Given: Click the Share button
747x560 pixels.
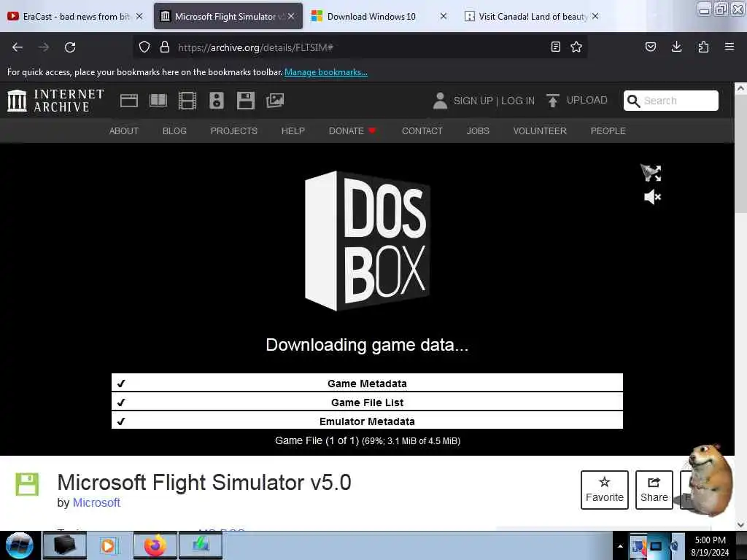Looking at the screenshot, I should pyautogui.click(x=654, y=489).
